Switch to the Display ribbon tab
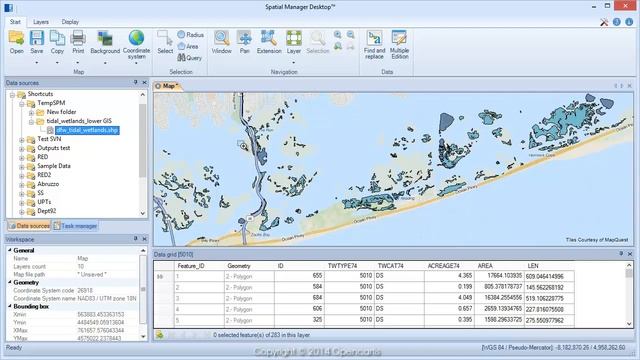 coord(70,22)
